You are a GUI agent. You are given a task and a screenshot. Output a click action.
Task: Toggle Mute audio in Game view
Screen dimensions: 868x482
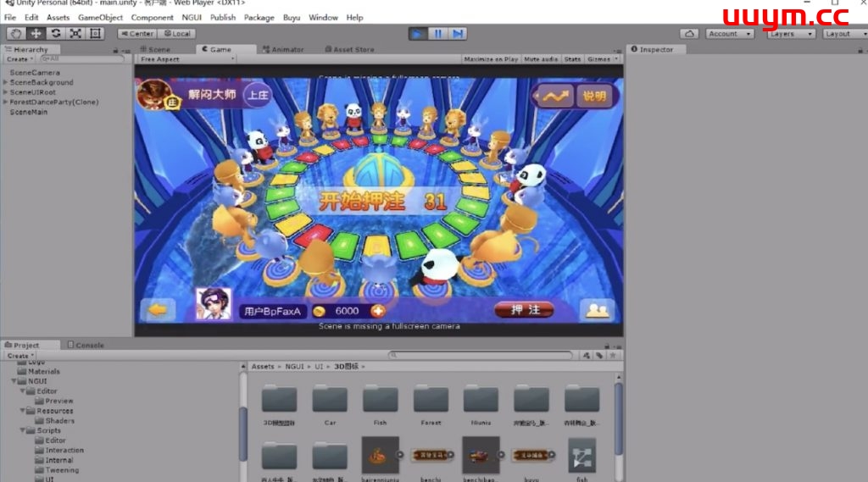(541, 59)
